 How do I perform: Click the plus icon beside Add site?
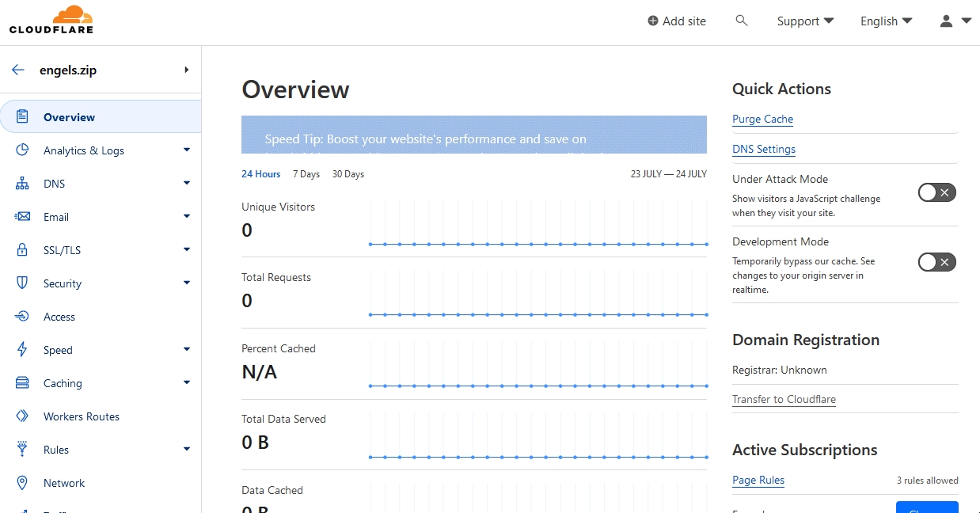[x=653, y=21]
